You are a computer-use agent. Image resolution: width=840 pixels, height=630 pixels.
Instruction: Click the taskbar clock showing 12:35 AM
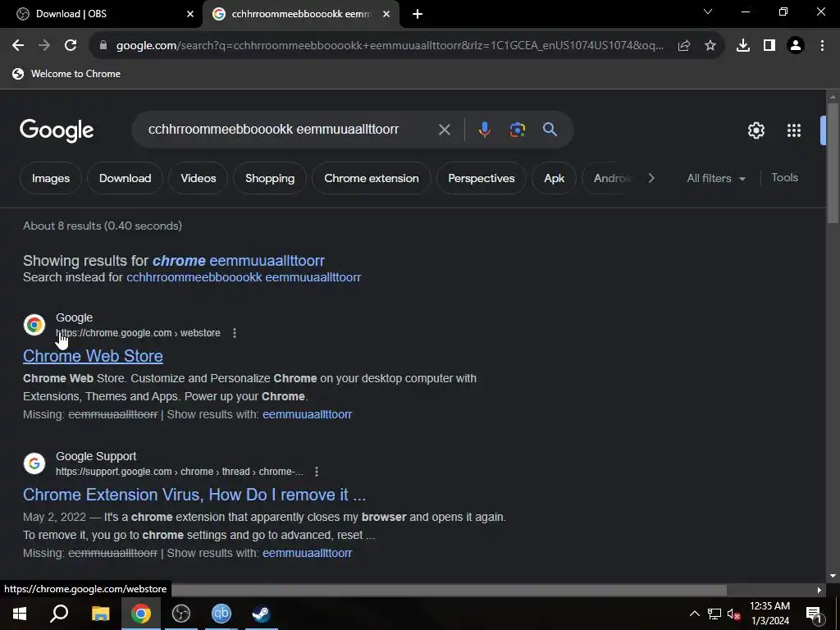(x=769, y=614)
